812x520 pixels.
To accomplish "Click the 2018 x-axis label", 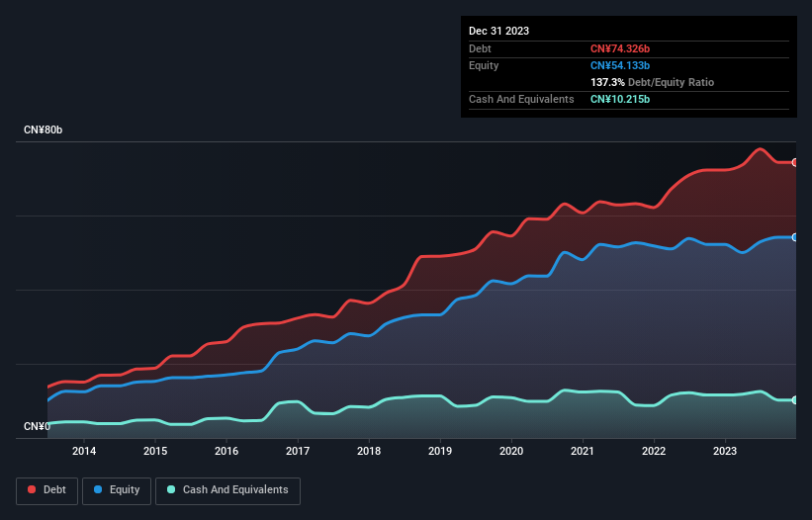I will point(369,451).
